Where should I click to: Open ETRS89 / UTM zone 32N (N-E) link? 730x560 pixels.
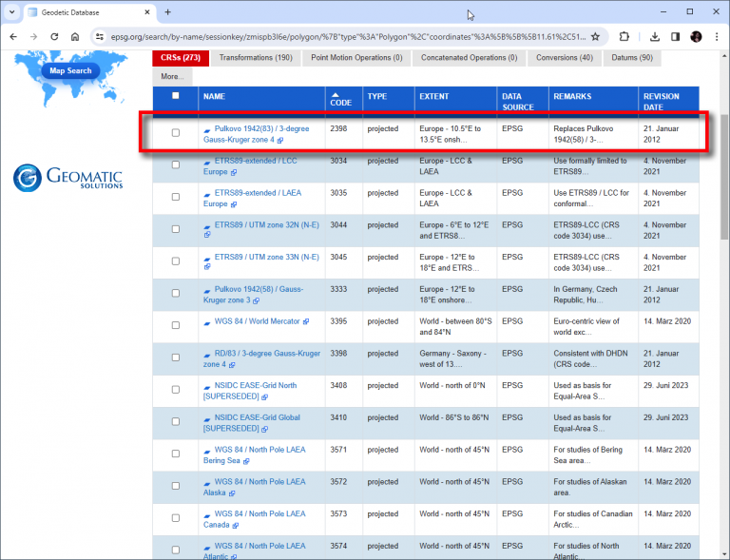coord(269,225)
